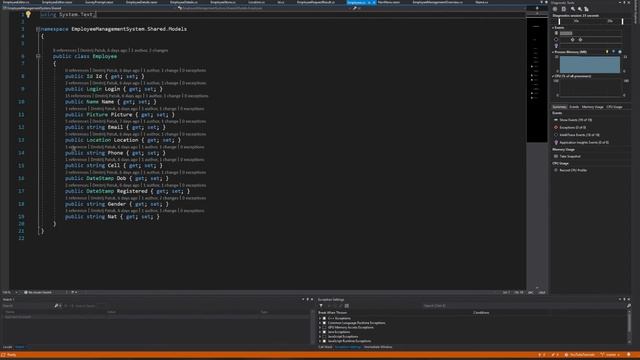The image size is (640, 360).
Task: Click the Watch search magnifier icon
Action: point(56,306)
